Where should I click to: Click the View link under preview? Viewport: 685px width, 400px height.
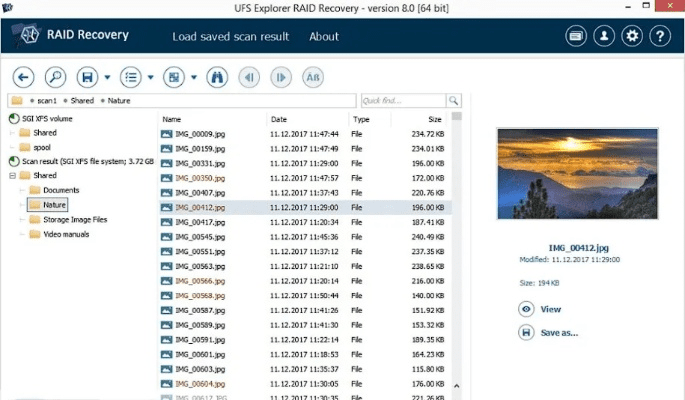(x=550, y=309)
